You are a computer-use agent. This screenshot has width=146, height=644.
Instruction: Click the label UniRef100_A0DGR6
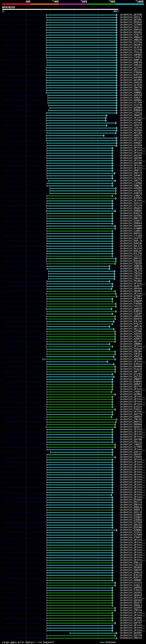pos(131,188)
